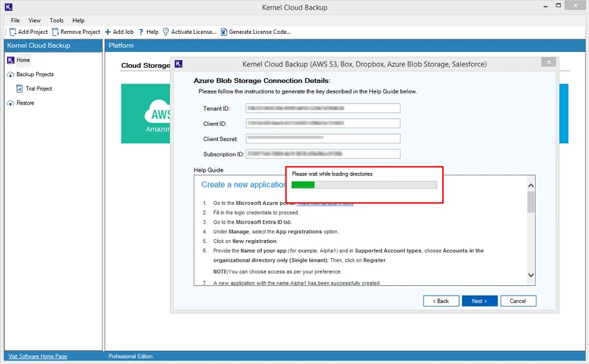Click the Back button
This screenshot has width=589, height=364.
click(x=441, y=301)
